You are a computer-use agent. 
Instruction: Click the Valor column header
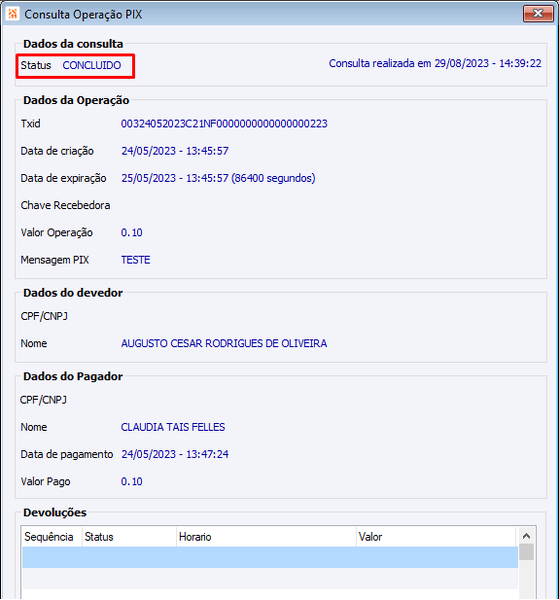[x=436, y=537]
